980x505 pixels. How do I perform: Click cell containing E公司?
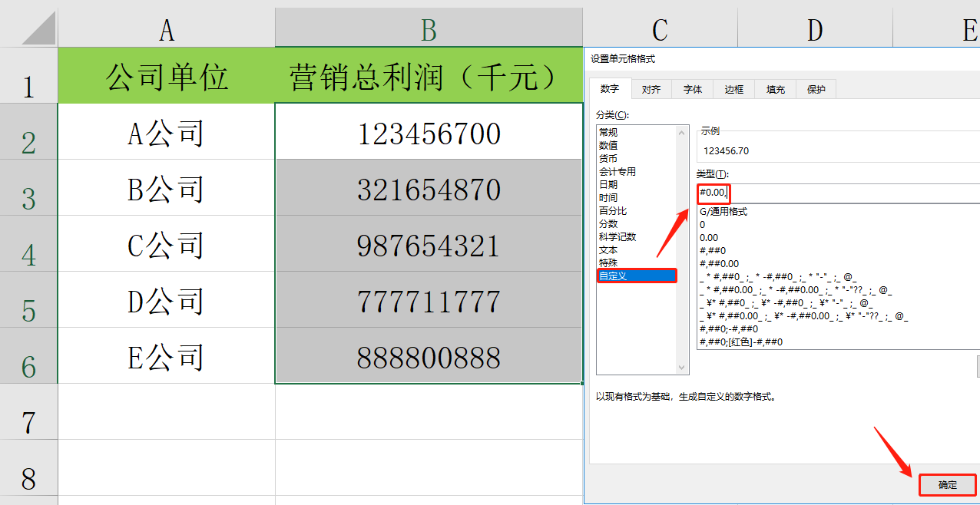[x=167, y=355]
